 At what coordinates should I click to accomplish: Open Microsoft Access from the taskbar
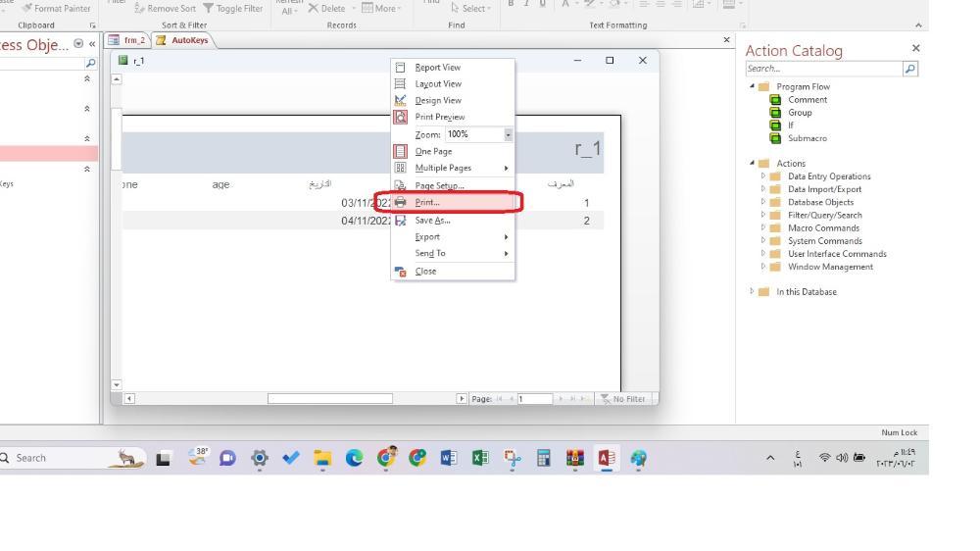click(x=607, y=459)
